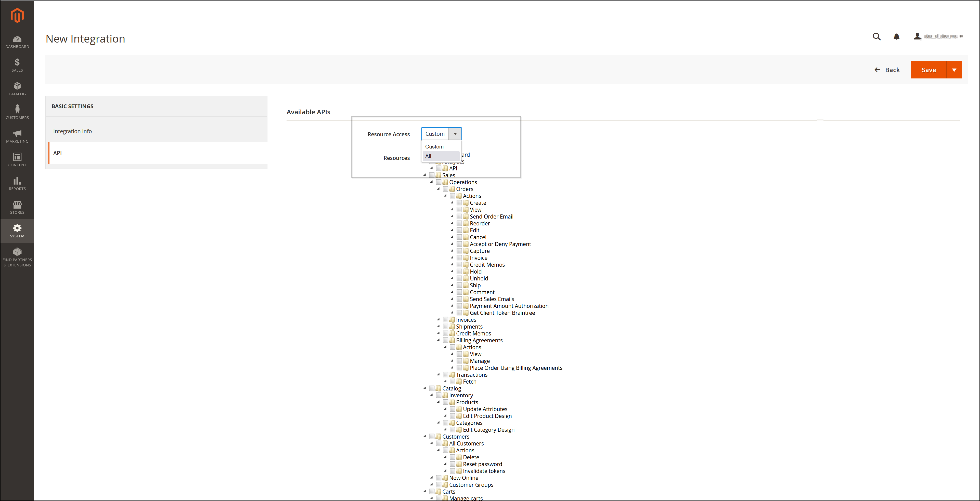
Task: Collapse the Billing Agreements tree node
Action: (438, 340)
